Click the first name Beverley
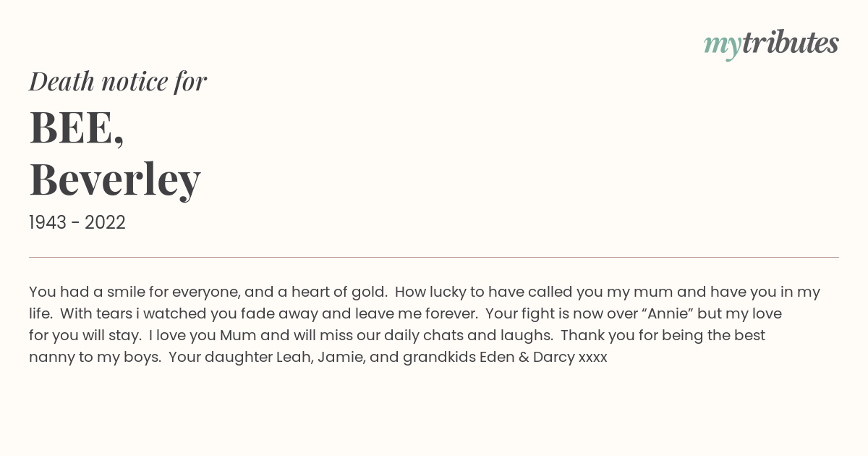 pos(115,180)
